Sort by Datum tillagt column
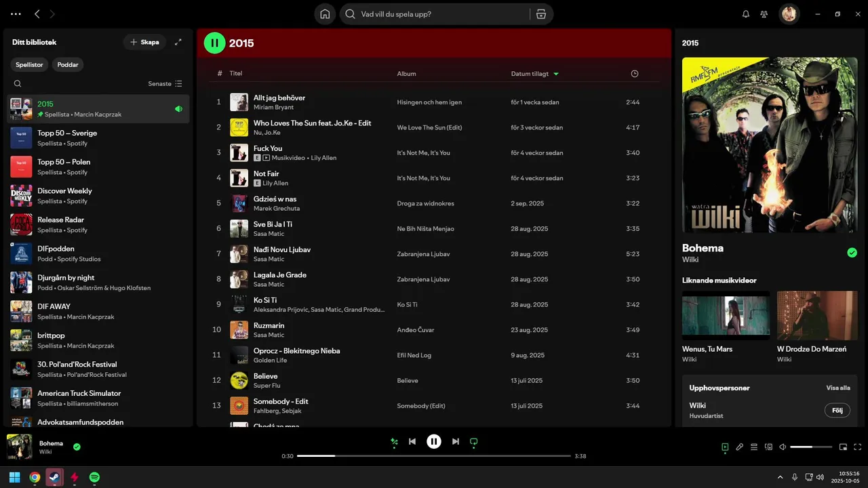 [x=535, y=73]
